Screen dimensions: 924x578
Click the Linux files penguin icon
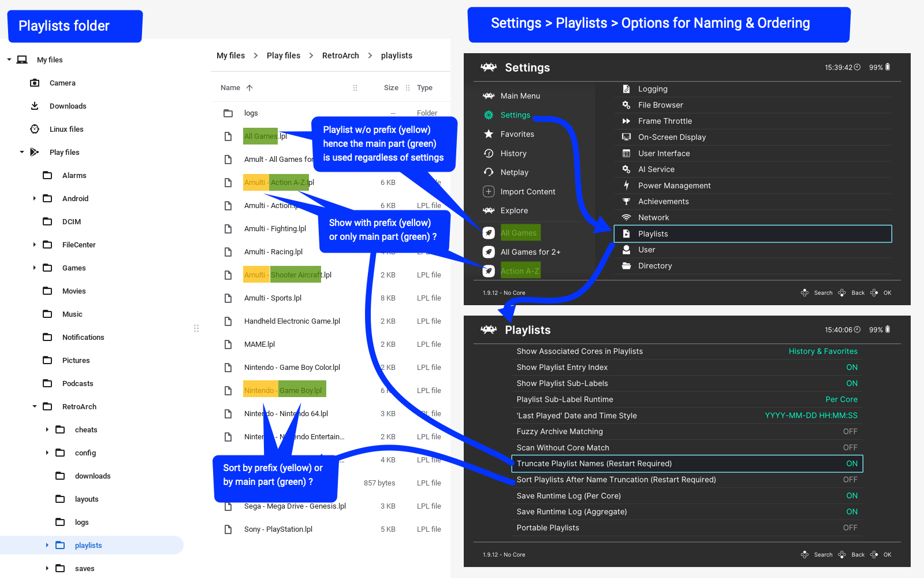point(35,129)
